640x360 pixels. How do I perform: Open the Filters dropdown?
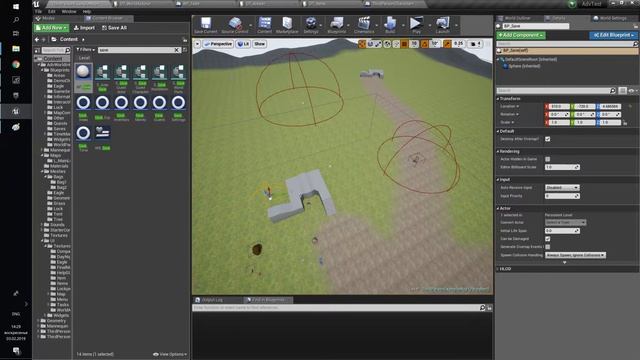coord(85,50)
